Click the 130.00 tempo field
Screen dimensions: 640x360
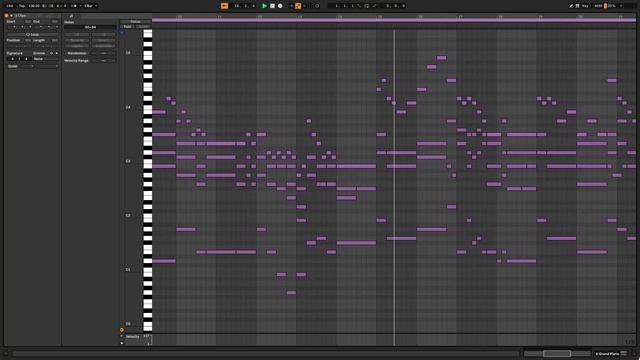pos(34,6)
